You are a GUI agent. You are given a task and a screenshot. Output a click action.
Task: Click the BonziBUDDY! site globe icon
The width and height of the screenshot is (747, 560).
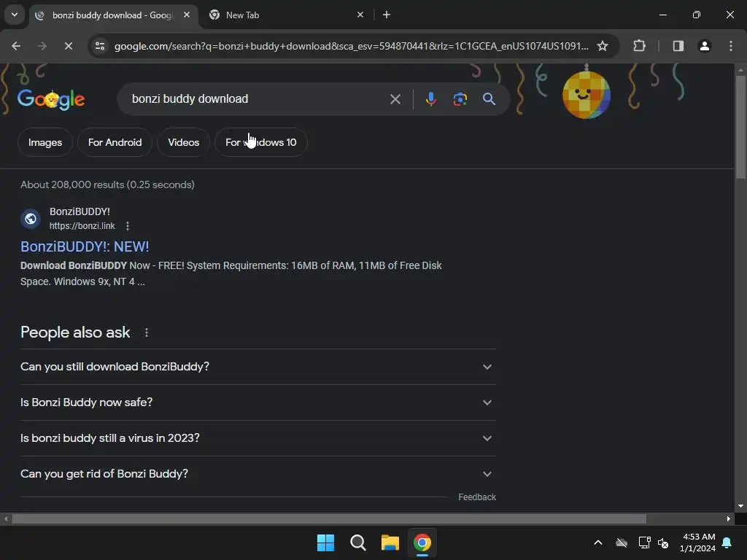tap(31, 219)
